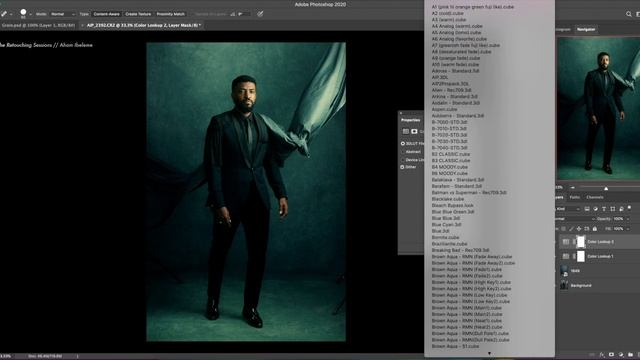Select the Proximity Match type option

(171, 14)
